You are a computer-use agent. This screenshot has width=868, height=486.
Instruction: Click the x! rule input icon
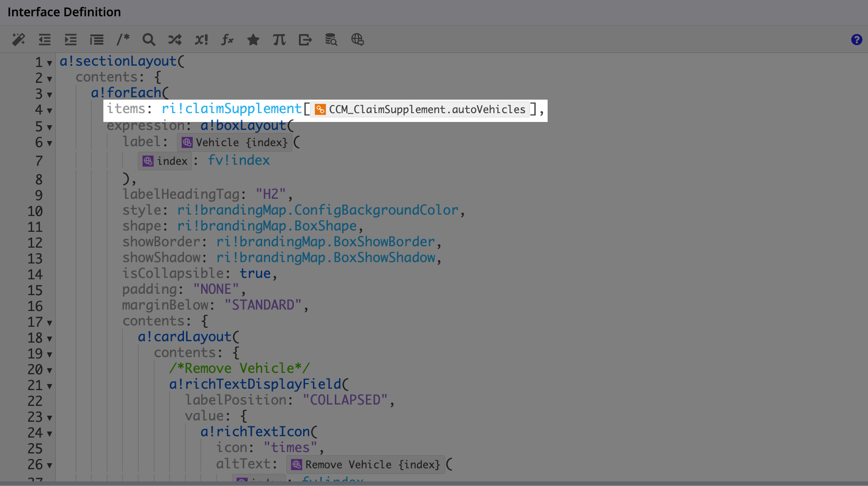pyautogui.click(x=201, y=40)
